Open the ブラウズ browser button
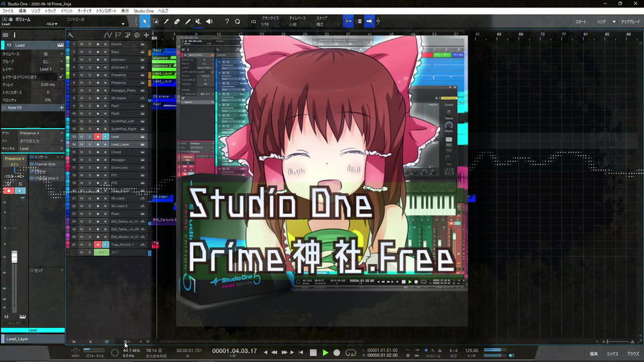644x362 pixels. pyautogui.click(x=633, y=353)
